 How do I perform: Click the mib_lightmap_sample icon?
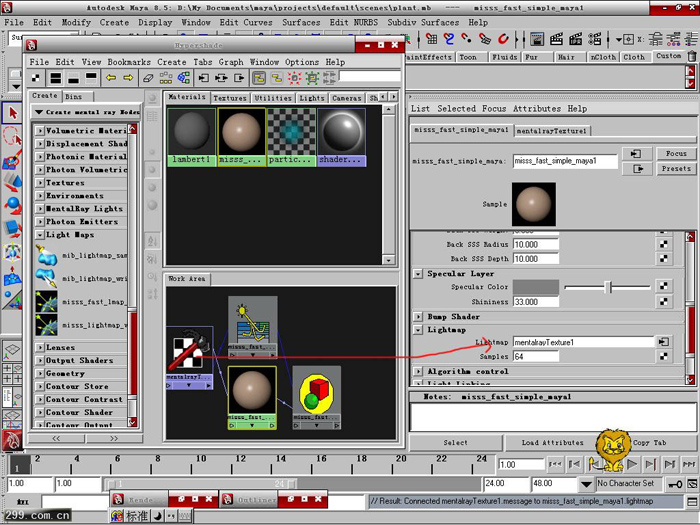point(46,255)
